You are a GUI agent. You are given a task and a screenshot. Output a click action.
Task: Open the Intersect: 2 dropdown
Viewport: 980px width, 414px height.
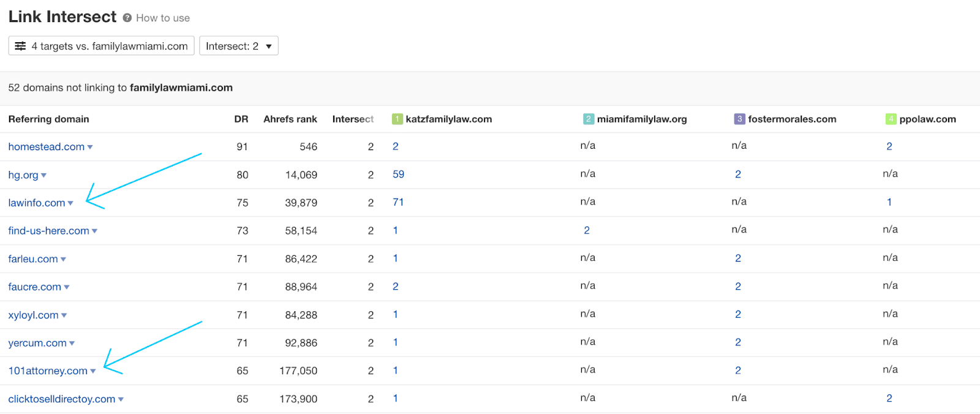coord(239,46)
